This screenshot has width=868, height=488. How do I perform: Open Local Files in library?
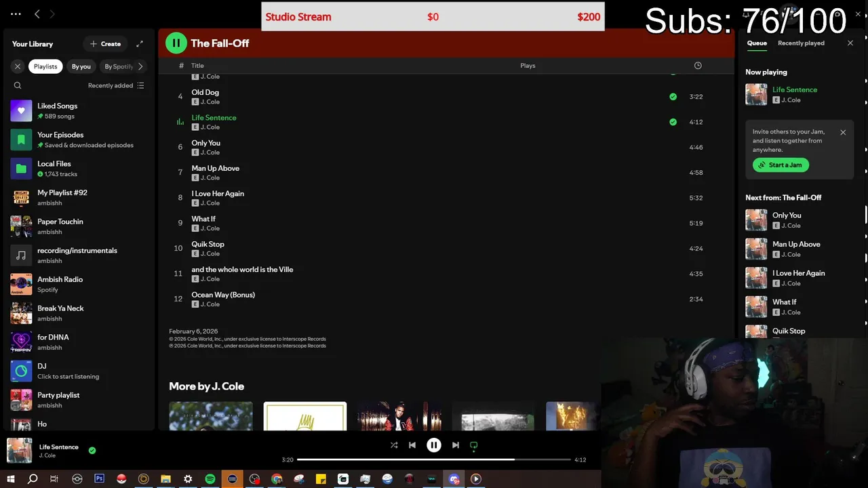pos(78,169)
